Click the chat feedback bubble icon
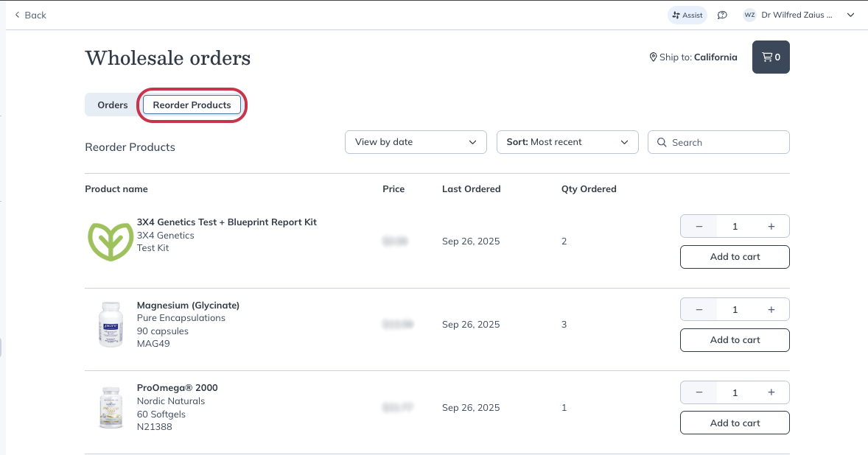 click(x=722, y=15)
